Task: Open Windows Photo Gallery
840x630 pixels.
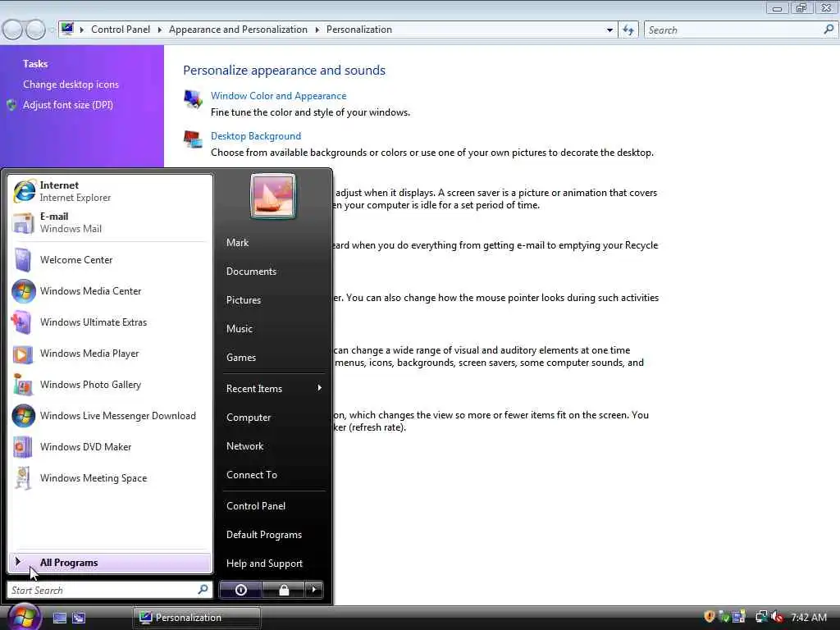Action: (110, 385)
